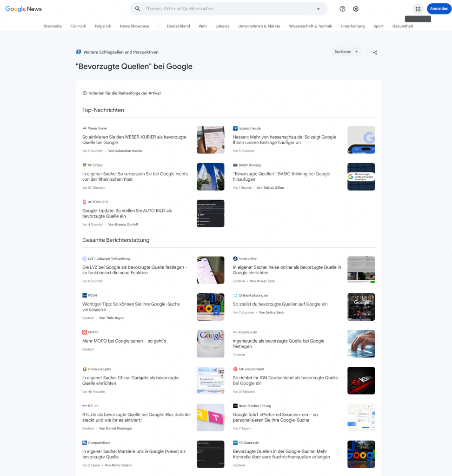Click the search magnifier icon
Image resolution: width=452 pixels, height=476 pixels.
click(138, 9)
